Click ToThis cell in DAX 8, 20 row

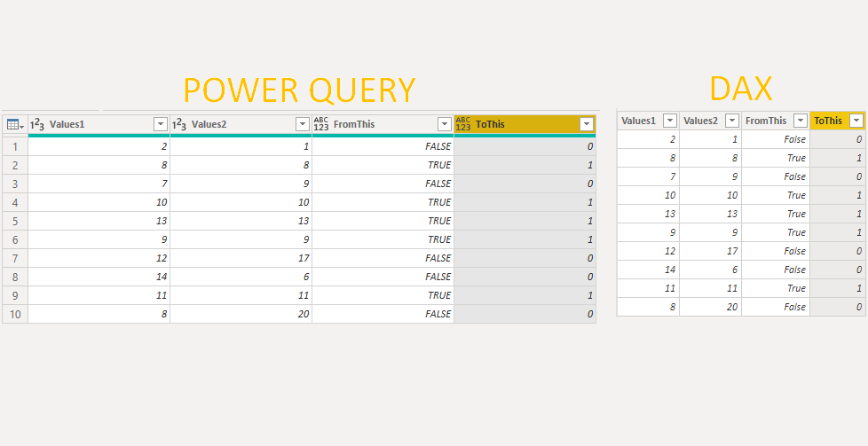[x=838, y=307]
